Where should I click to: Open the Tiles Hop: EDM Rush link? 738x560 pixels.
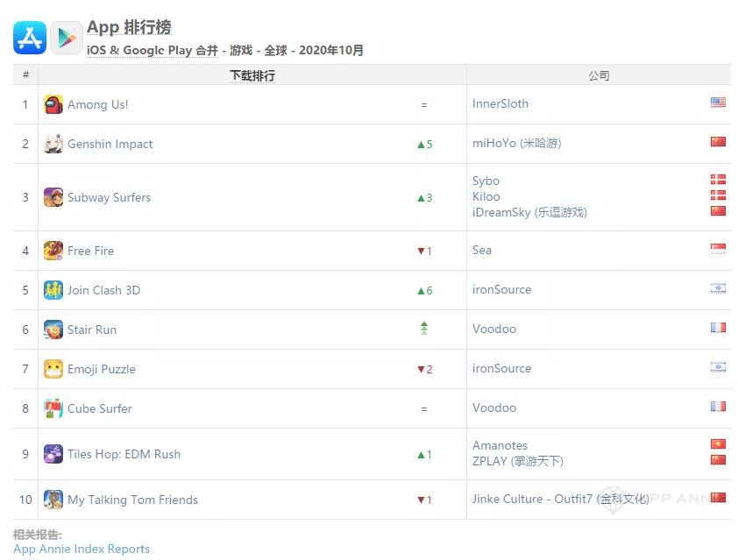point(124,454)
